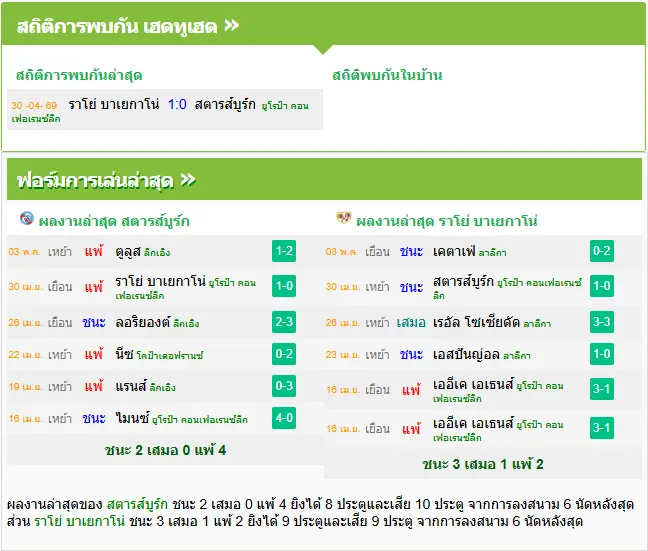Click the head-to-head date 30-04-69

tap(34, 105)
